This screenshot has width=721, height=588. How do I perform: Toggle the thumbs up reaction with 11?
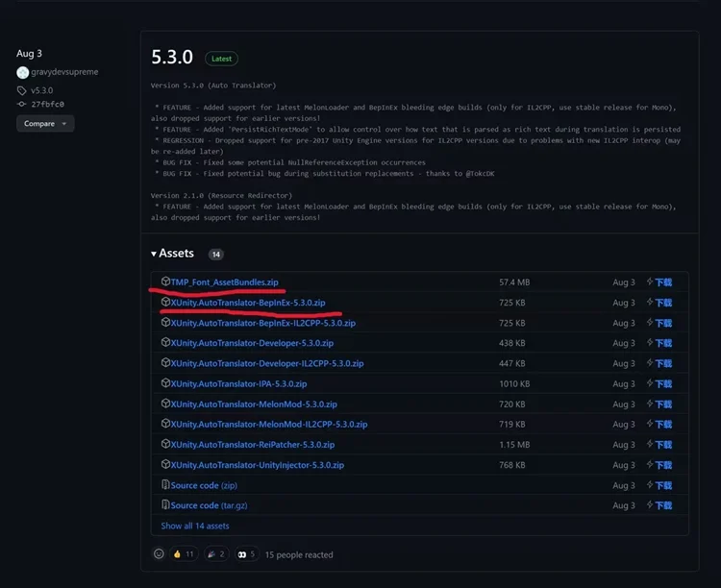183,554
